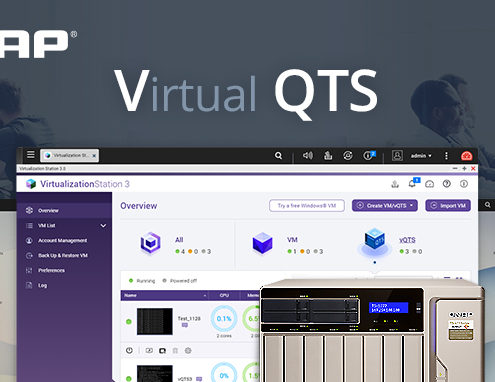Open event notifications info icon in QTS bar
Image resolution: width=495 pixels, height=382 pixels.
coord(369,155)
